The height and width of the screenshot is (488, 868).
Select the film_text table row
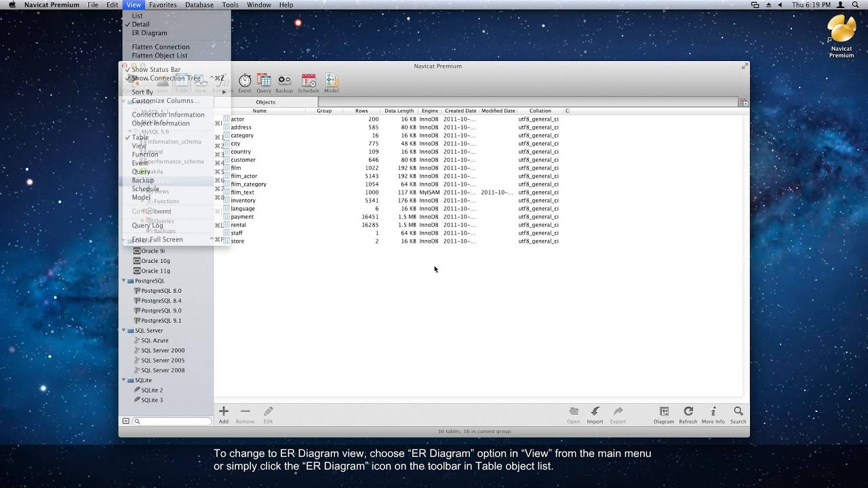pyautogui.click(x=478, y=192)
